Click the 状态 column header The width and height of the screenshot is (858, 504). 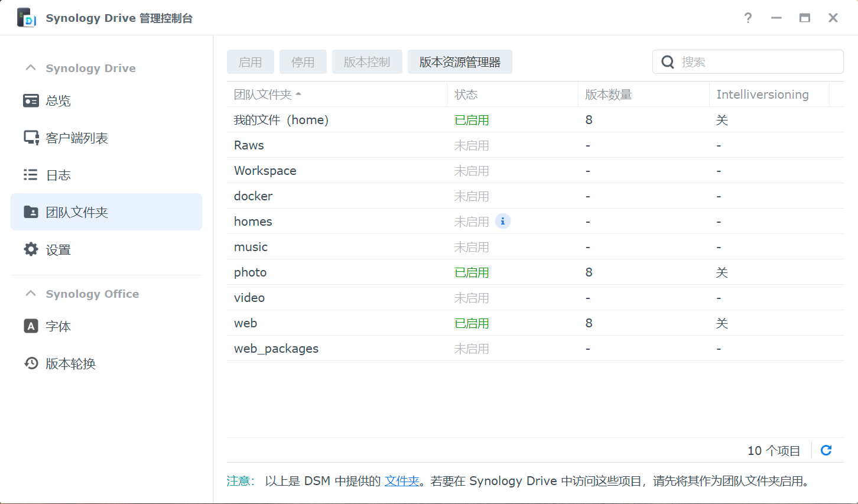tap(466, 95)
